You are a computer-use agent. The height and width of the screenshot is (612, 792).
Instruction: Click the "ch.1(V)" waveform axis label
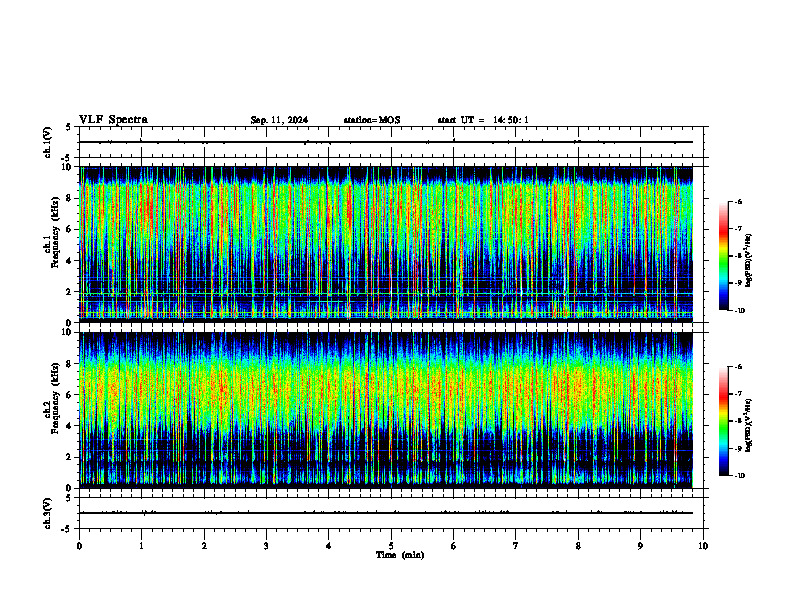48,142
